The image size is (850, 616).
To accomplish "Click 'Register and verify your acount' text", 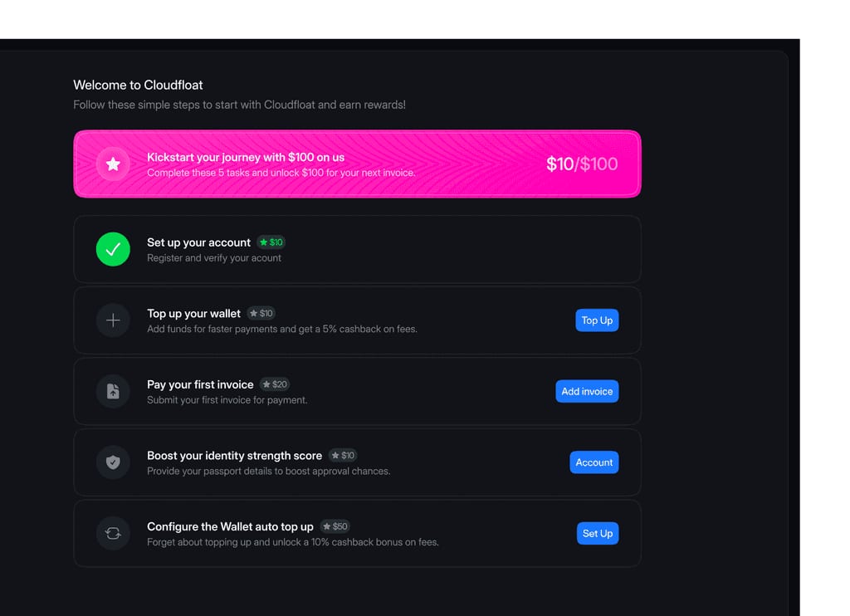I will [x=213, y=258].
